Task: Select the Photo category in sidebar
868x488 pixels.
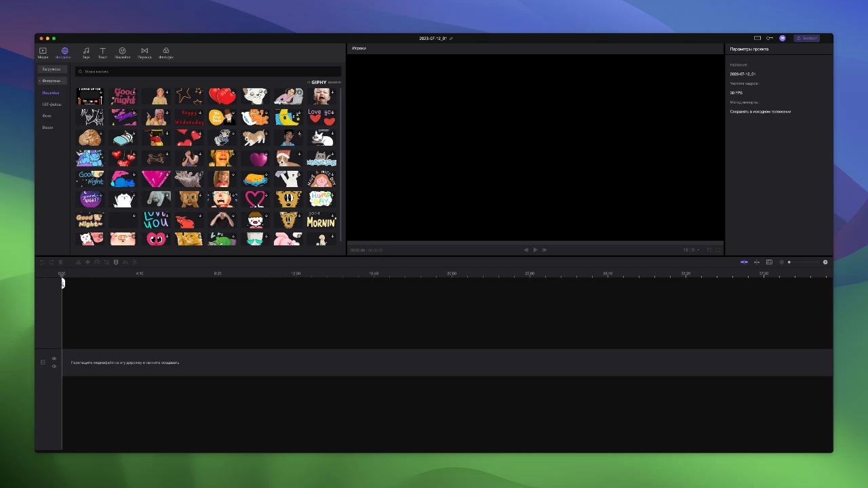Action: tap(47, 116)
